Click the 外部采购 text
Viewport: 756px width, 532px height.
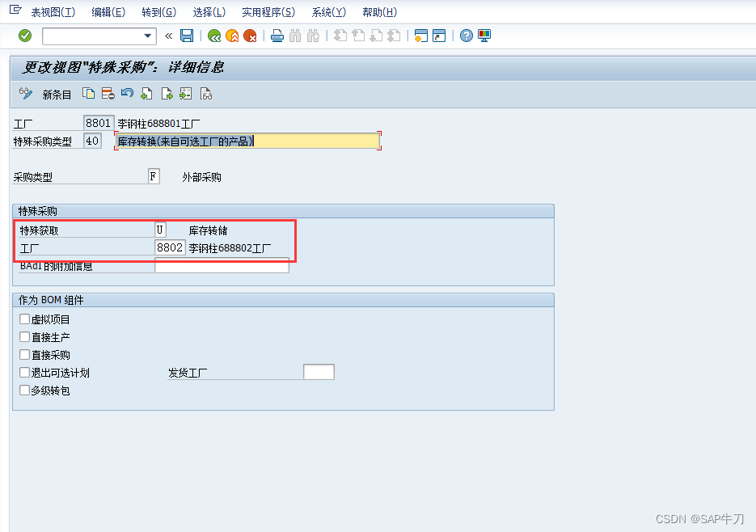pyautogui.click(x=201, y=178)
